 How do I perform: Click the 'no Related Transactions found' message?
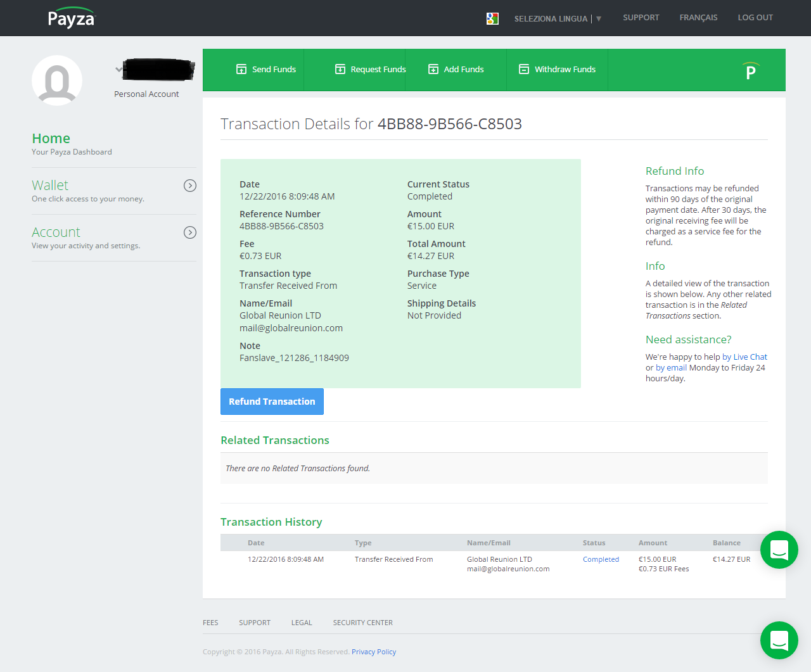(298, 469)
